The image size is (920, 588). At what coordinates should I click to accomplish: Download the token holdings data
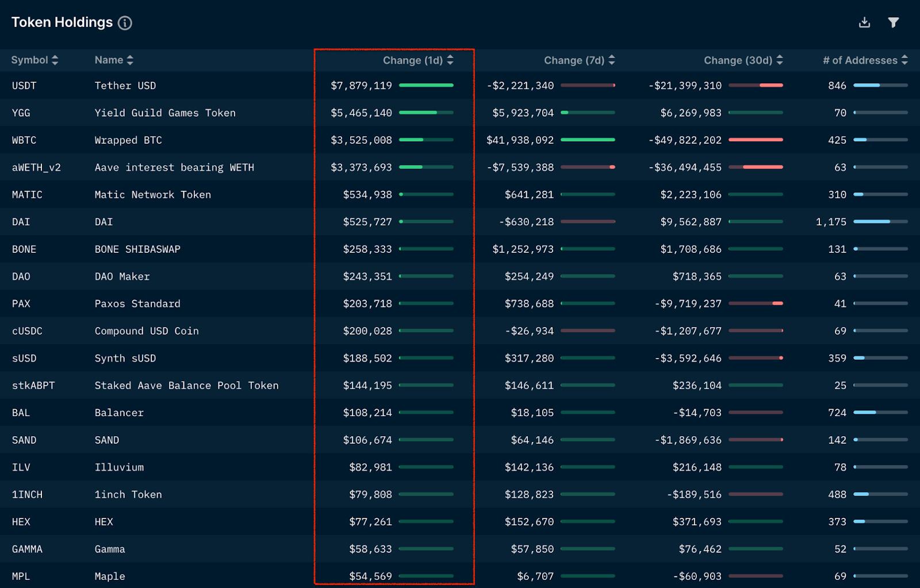click(x=864, y=22)
